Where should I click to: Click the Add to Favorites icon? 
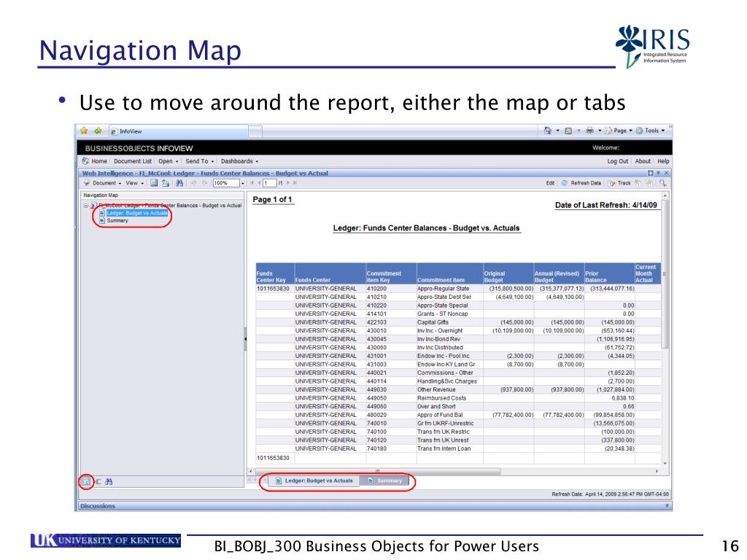(x=98, y=131)
